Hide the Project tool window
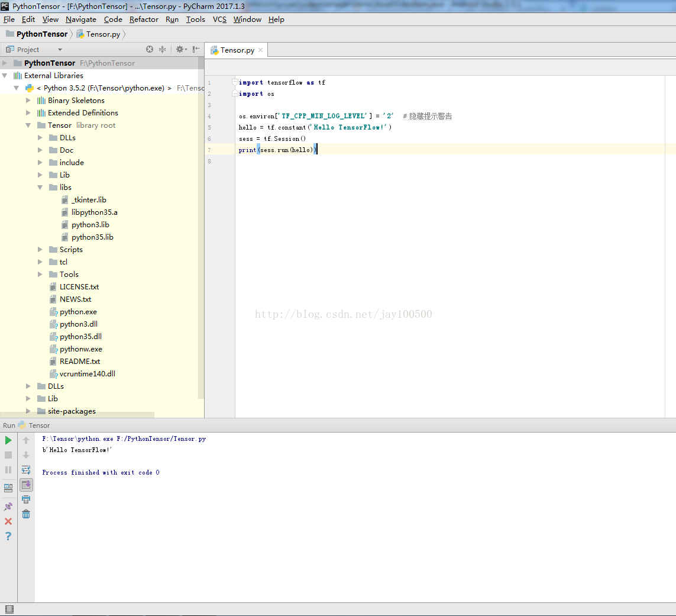The height and width of the screenshot is (616, 676). pyautogui.click(x=196, y=49)
